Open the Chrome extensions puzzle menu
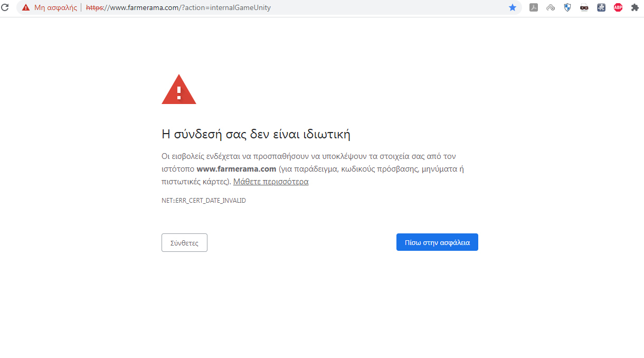The image size is (644, 358). click(x=635, y=7)
